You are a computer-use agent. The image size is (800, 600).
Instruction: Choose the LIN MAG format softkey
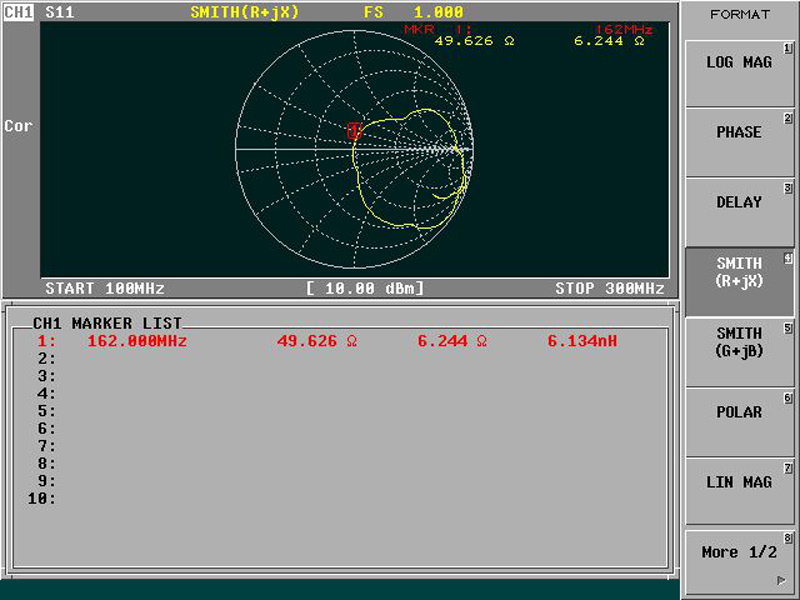coord(739,491)
